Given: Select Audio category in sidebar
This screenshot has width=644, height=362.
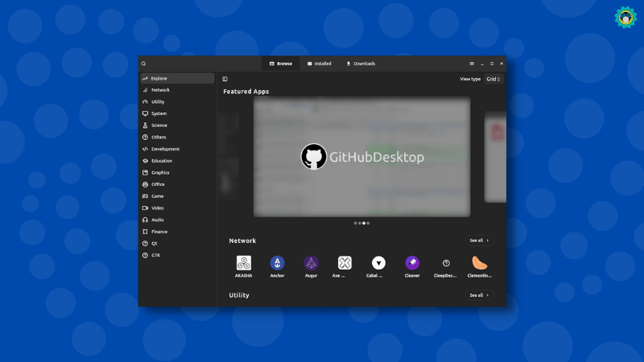Looking at the screenshot, I should coord(157,220).
